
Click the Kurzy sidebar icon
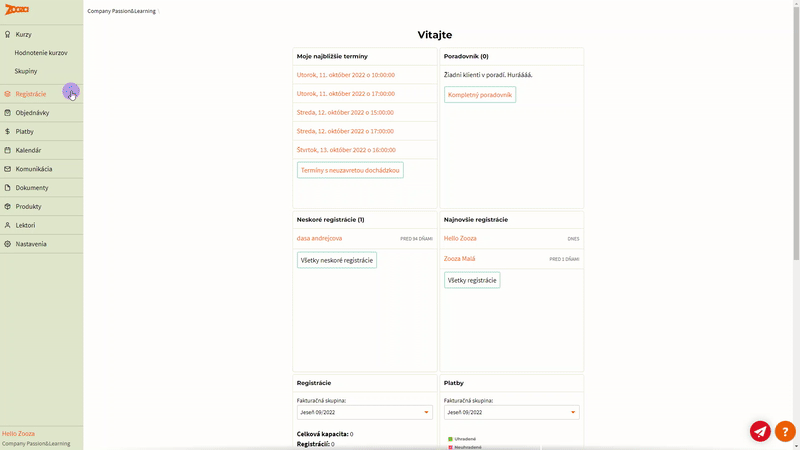[7, 34]
